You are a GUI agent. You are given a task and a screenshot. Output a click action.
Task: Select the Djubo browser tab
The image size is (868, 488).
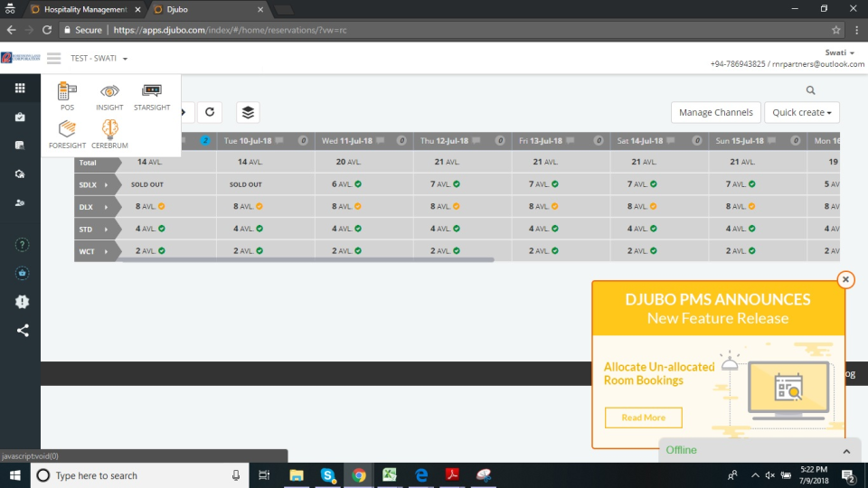click(x=206, y=9)
